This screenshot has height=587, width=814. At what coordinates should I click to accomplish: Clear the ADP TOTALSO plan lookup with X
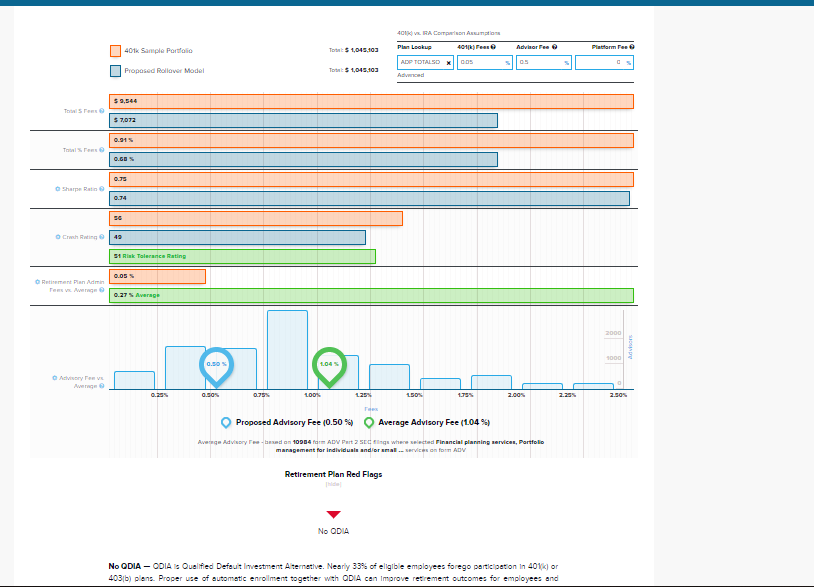click(x=448, y=62)
